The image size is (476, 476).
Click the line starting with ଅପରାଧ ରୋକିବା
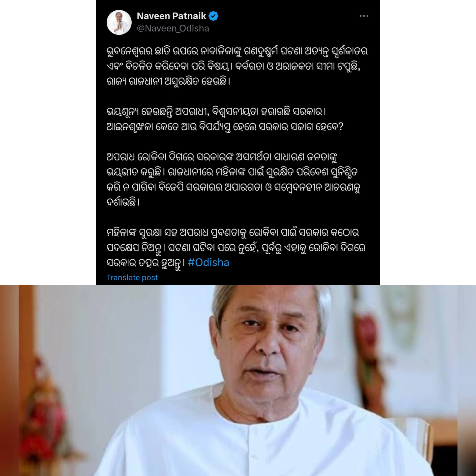222,157
